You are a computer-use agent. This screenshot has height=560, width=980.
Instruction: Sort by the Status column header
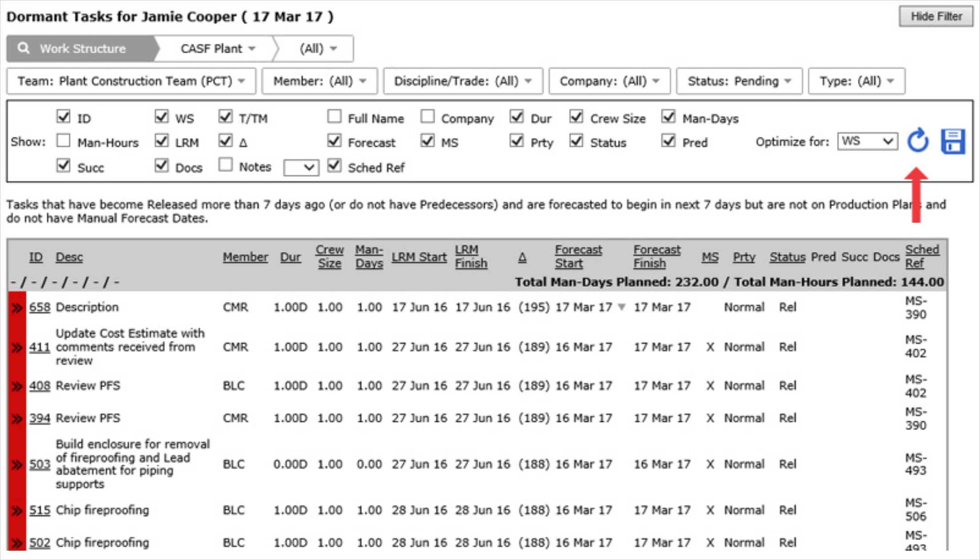click(x=787, y=257)
